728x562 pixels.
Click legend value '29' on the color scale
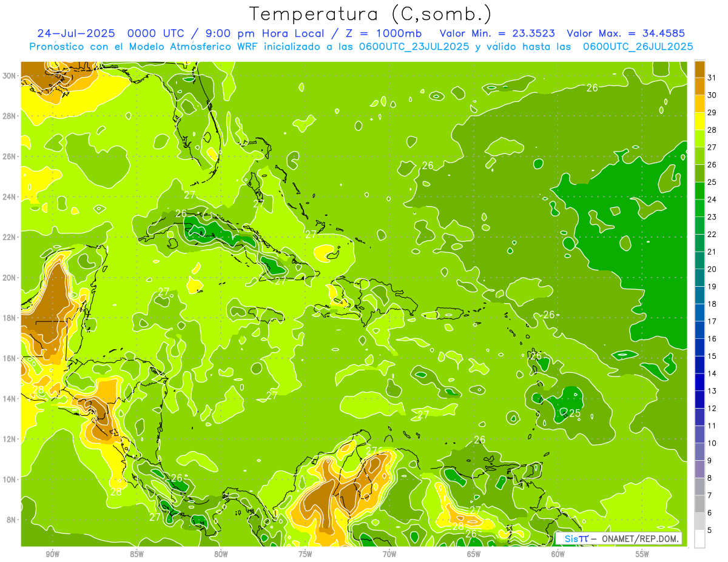712,112
